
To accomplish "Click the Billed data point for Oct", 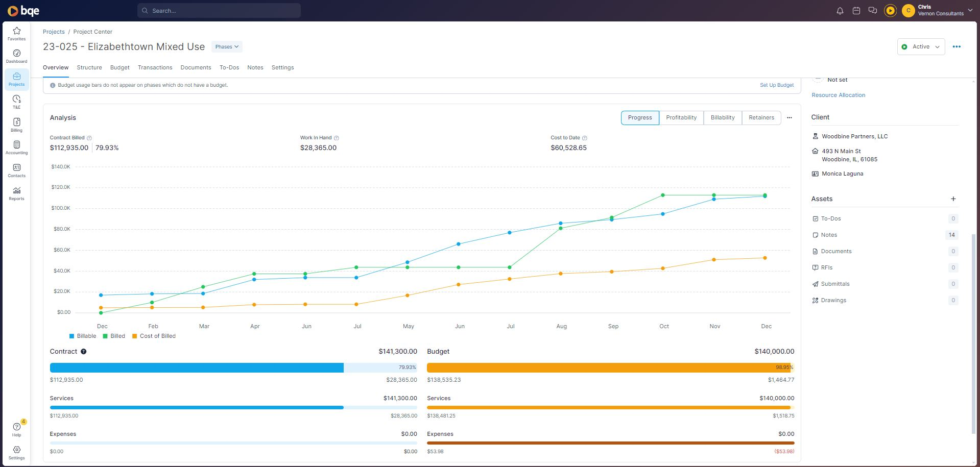I will coord(663,195).
